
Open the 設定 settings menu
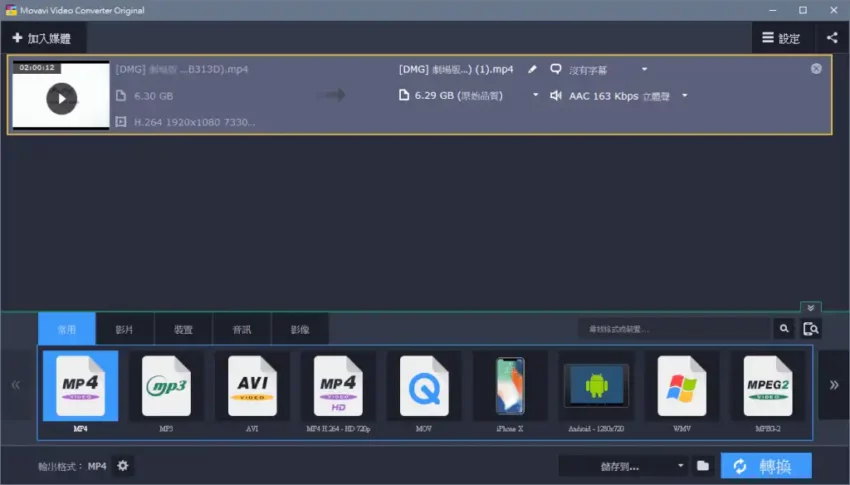[781, 38]
